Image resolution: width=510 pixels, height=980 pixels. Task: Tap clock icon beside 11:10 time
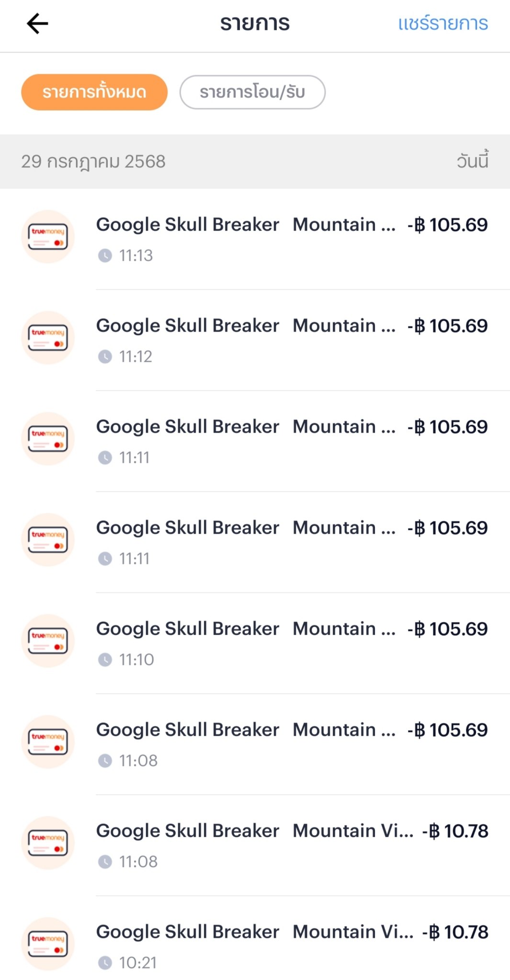(x=105, y=660)
